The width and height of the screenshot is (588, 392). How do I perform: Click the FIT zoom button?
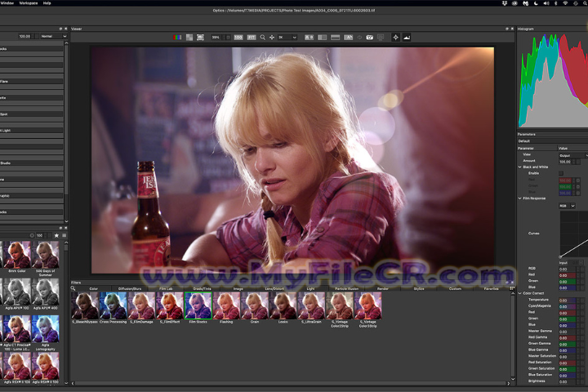point(252,37)
